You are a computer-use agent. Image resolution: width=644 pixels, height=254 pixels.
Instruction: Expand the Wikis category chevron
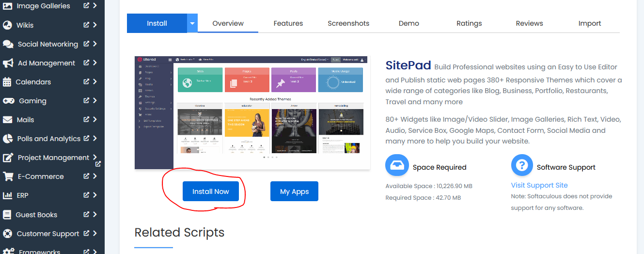(95, 25)
